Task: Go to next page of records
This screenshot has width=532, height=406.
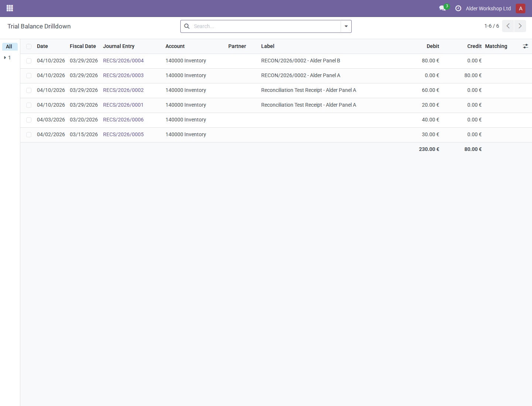Action: [x=520, y=26]
